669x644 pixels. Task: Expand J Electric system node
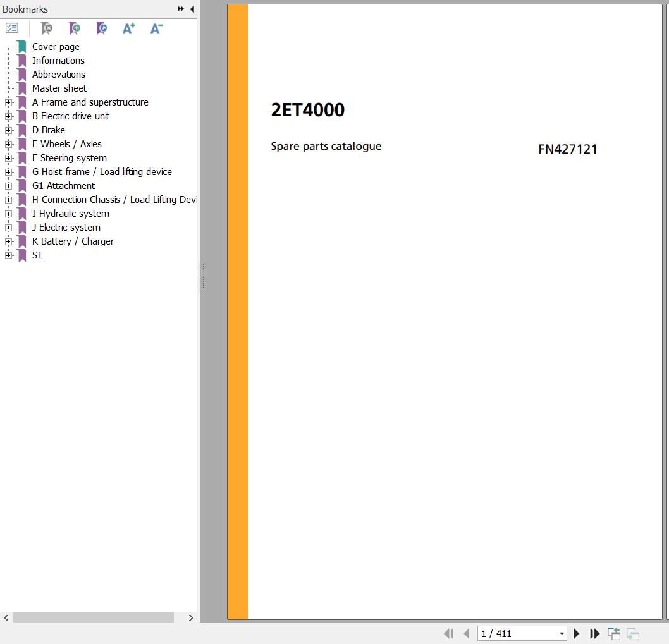click(x=8, y=228)
